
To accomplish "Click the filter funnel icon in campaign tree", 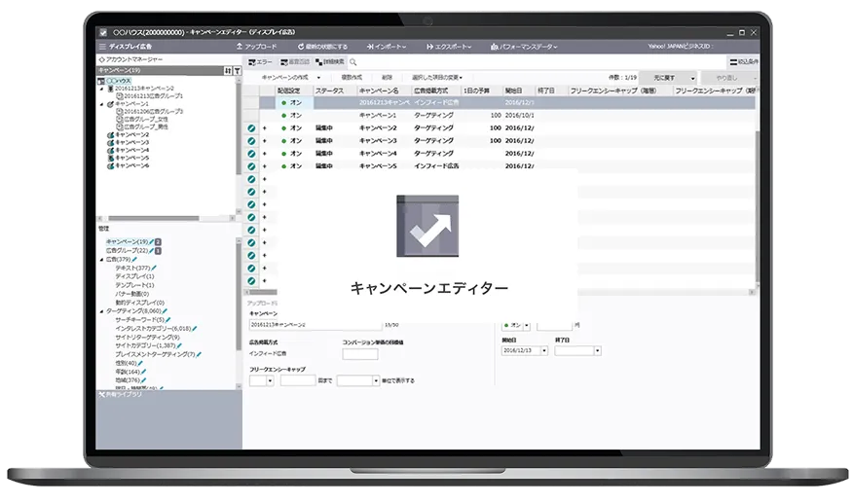I will click(x=237, y=70).
